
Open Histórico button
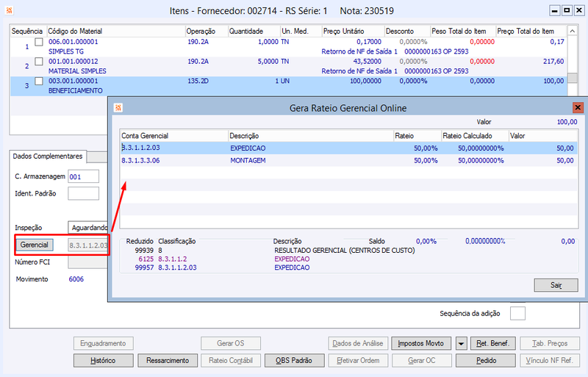103,361
